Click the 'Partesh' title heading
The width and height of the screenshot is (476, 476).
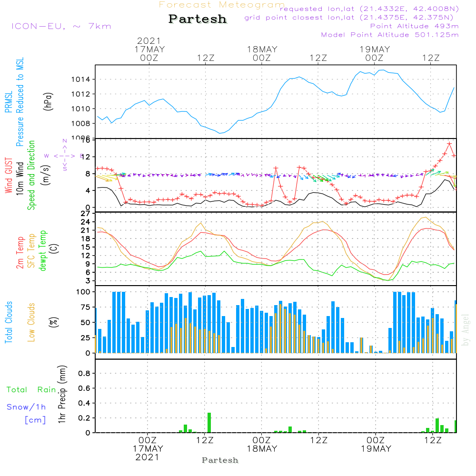(198, 19)
